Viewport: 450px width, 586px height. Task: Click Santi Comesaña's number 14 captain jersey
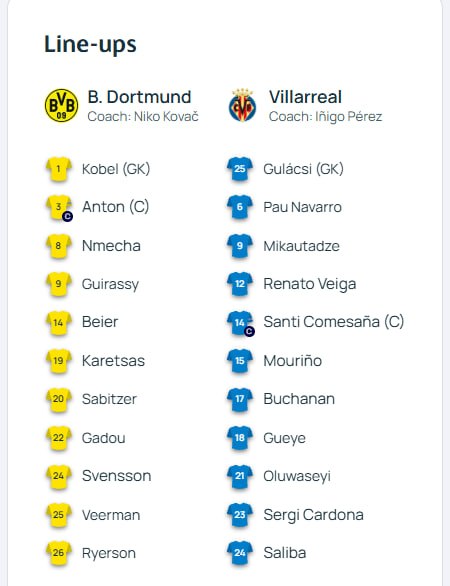pos(240,323)
